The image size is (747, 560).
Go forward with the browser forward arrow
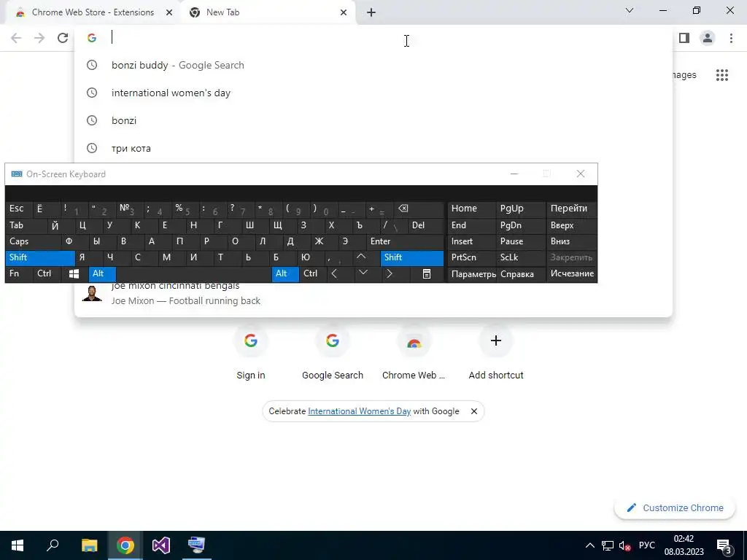click(39, 38)
